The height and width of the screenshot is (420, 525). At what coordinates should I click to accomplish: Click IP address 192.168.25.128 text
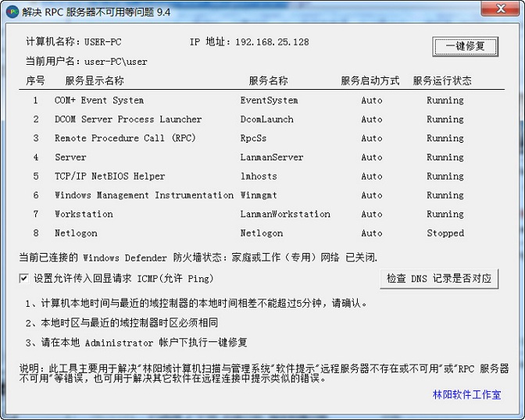(x=272, y=42)
